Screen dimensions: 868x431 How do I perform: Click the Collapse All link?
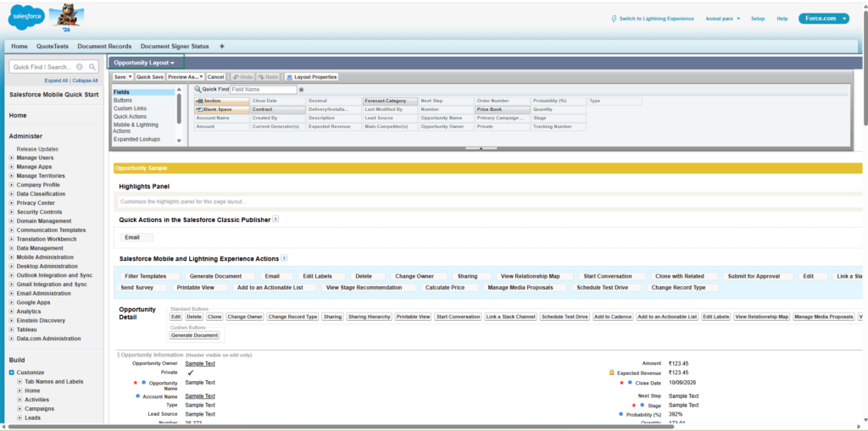(85, 80)
